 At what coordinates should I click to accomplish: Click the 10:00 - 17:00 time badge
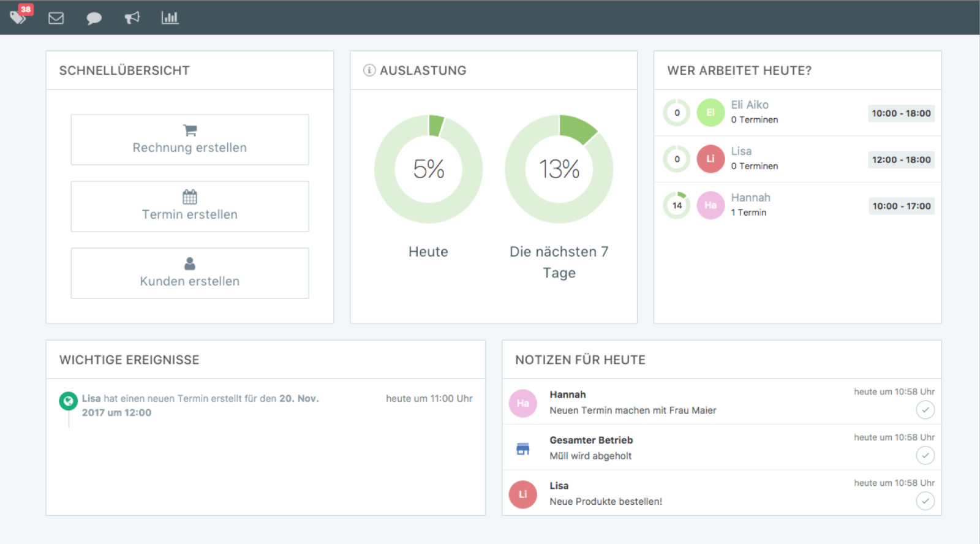pos(901,206)
